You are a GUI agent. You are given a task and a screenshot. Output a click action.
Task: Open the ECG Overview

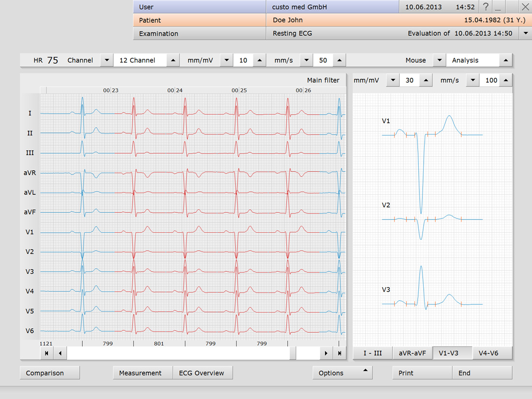(x=202, y=373)
